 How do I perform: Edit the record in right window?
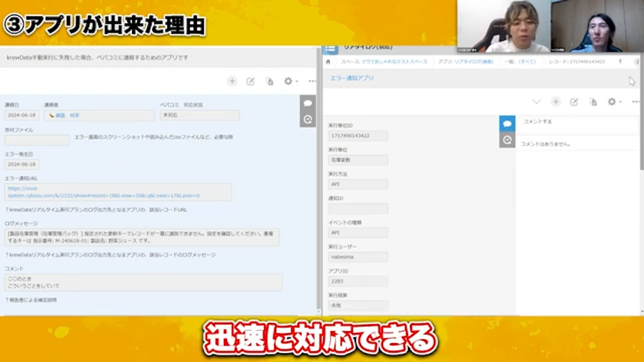pos(574,102)
